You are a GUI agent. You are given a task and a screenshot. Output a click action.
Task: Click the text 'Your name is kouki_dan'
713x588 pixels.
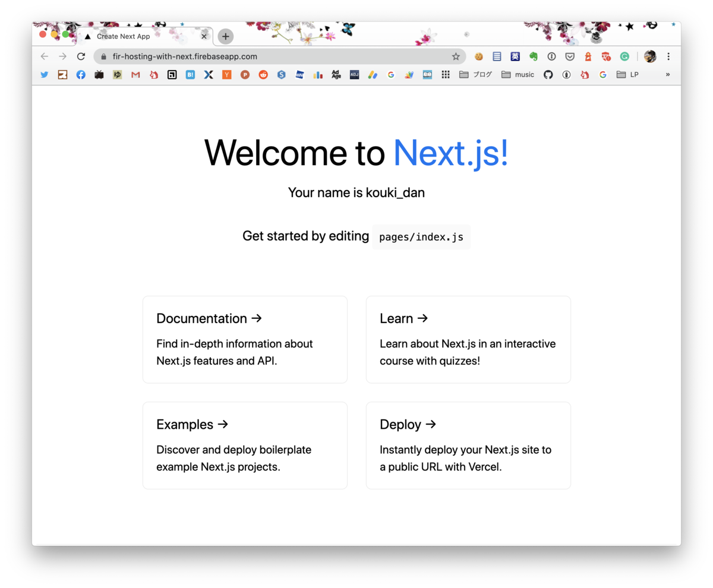(x=356, y=192)
